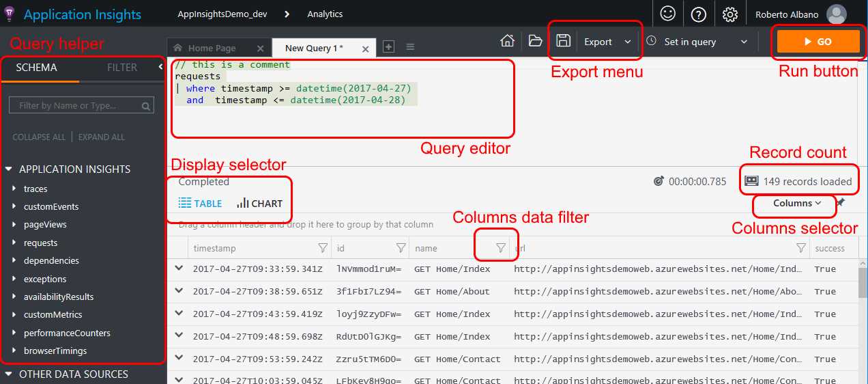Select the GET Home/About name cell
The image size is (868, 384).
[452, 292]
